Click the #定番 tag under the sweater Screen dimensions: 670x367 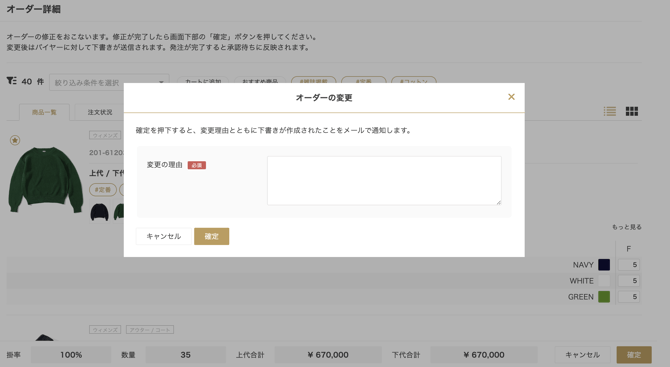[x=103, y=189]
